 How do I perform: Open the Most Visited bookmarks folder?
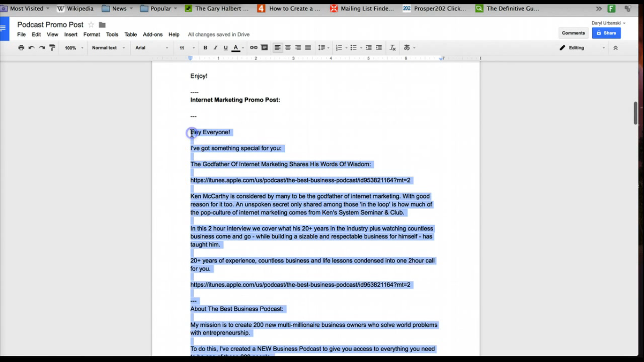(25, 8)
